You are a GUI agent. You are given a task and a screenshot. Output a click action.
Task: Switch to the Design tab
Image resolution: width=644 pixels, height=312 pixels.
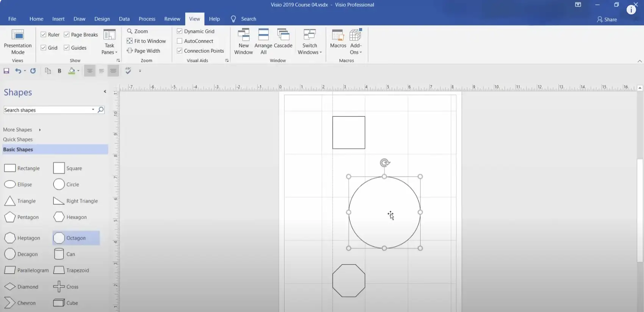point(102,19)
